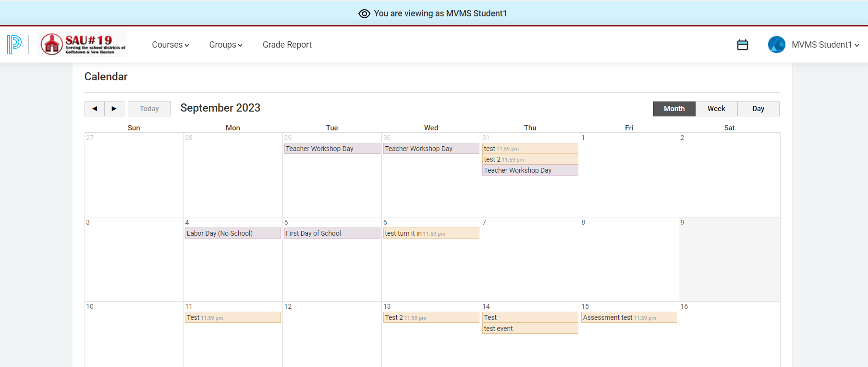This screenshot has width=868, height=367.
Task: Open the calendar icon in header
Action: coord(742,45)
